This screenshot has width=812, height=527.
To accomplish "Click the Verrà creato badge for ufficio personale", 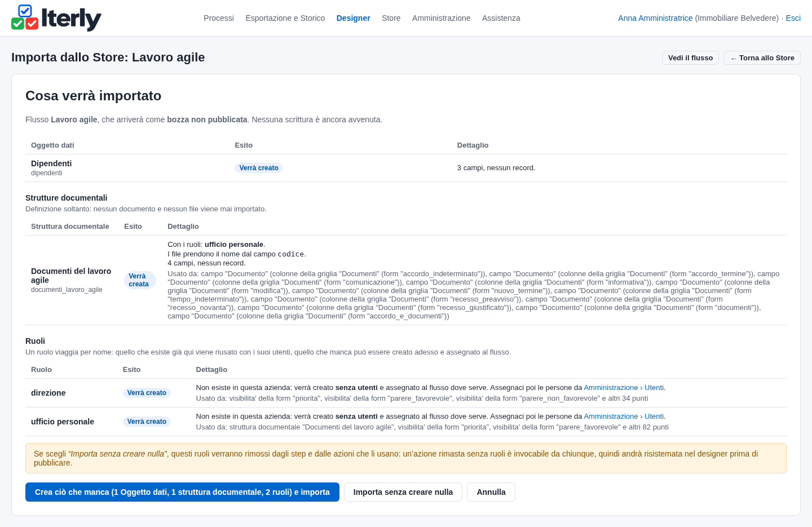I will pos(147,422).
